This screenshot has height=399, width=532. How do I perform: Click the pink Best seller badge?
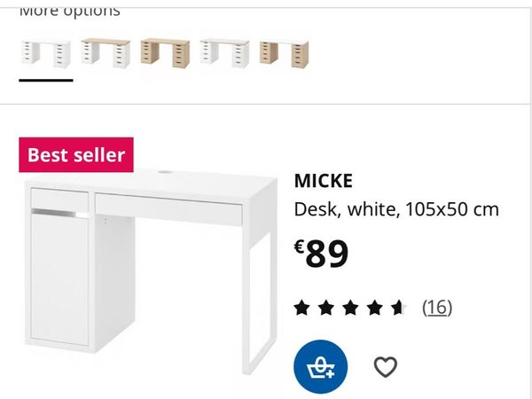tap(76, 155)
